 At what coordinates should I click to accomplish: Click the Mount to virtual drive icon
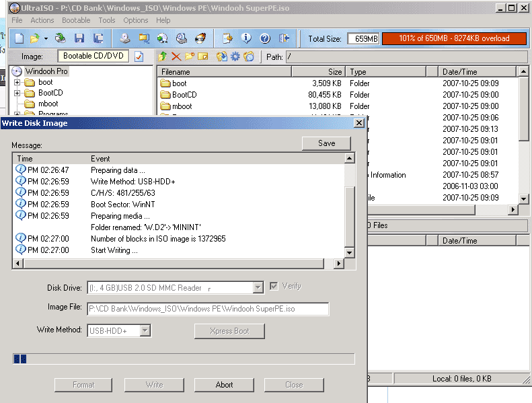point(182,38)
